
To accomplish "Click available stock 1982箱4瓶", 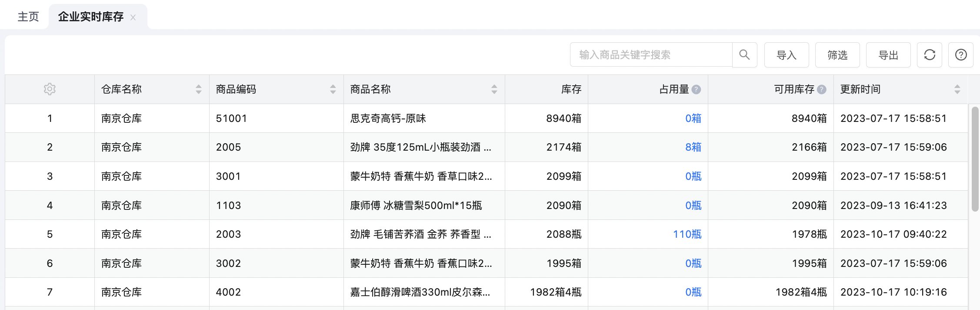I will 801,292.
